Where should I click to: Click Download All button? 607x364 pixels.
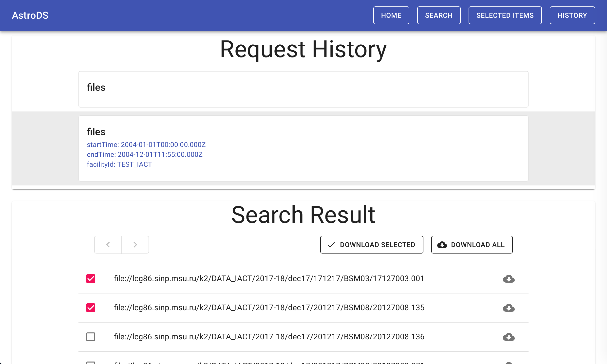tap(472, 245)
